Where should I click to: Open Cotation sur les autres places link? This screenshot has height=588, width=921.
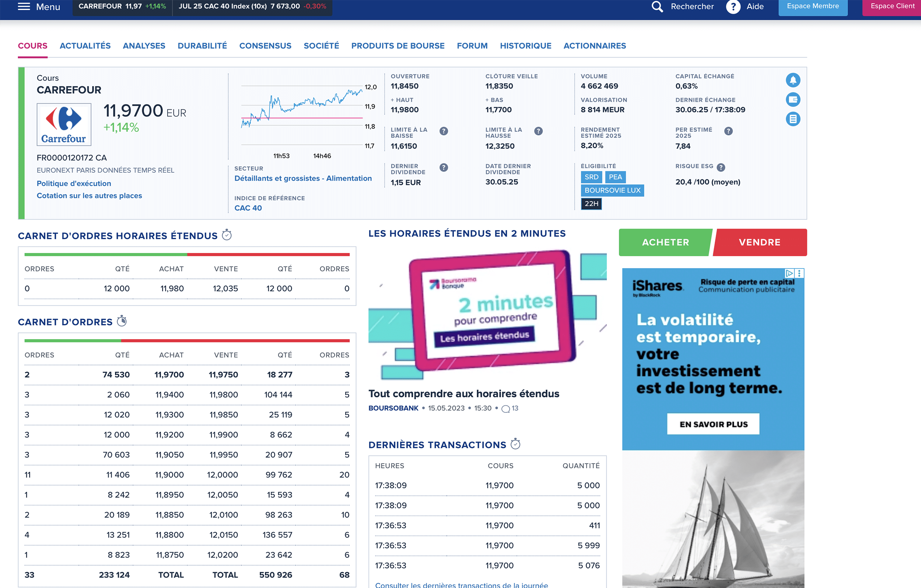(89, 196)
